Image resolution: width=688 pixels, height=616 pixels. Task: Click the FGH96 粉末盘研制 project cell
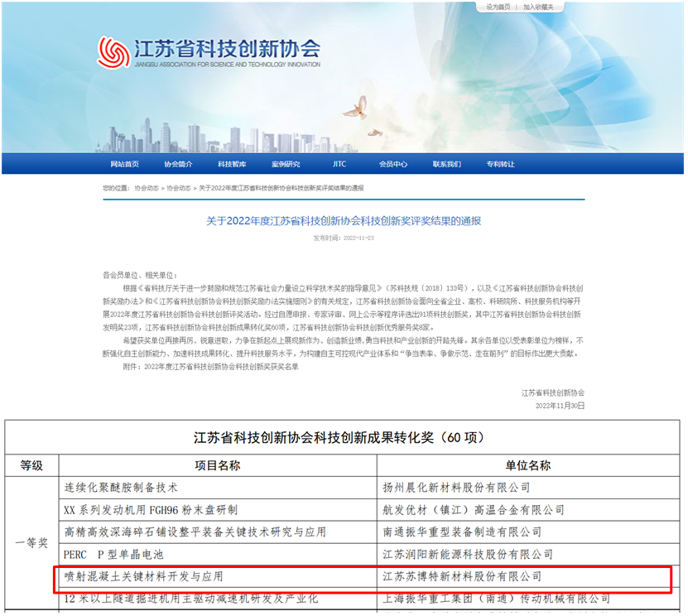coord(218,510)
